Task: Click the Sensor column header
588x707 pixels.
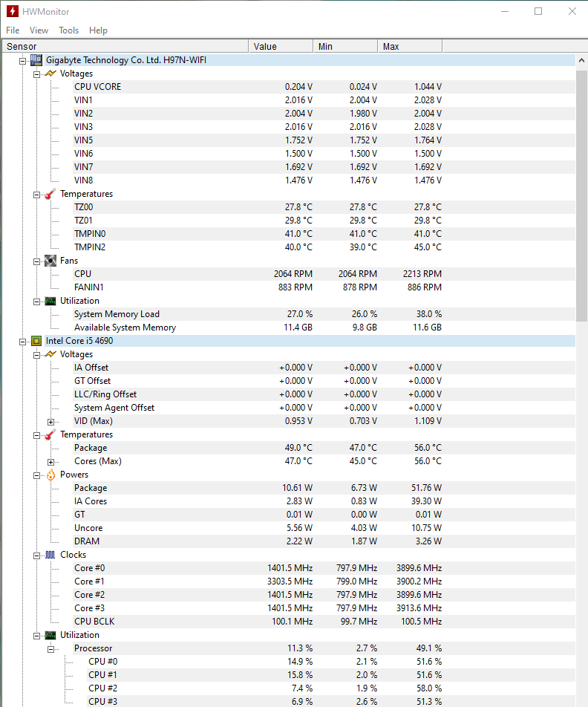Action: 125,47
